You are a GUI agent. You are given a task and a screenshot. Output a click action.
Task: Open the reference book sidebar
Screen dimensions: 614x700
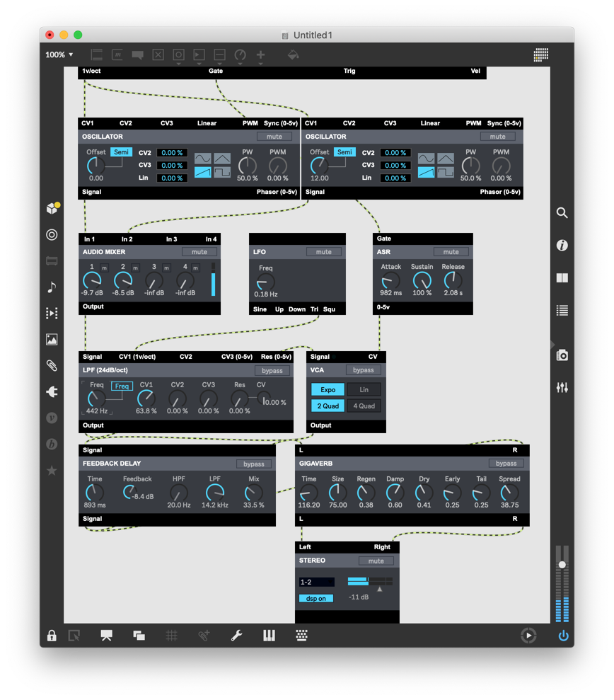tap(562, 278)
